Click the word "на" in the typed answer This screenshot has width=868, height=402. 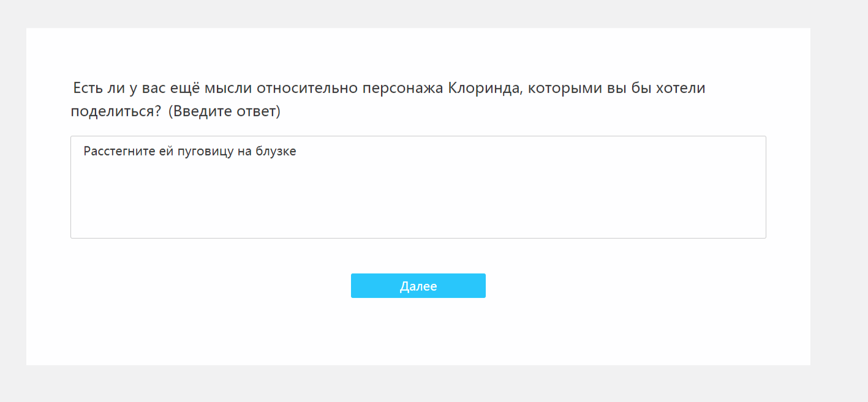244,152
